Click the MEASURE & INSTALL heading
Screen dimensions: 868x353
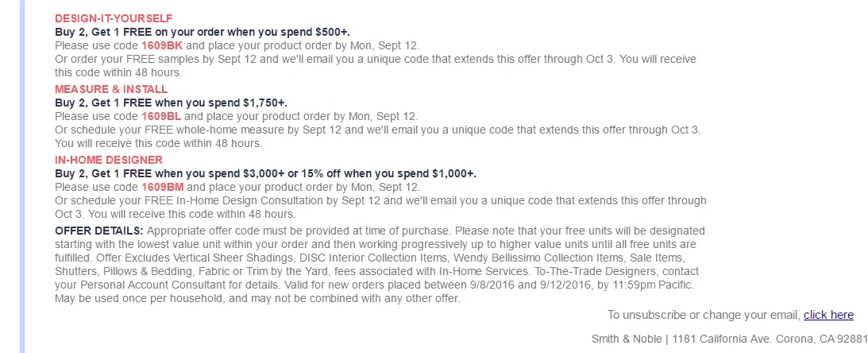(110, 89)
